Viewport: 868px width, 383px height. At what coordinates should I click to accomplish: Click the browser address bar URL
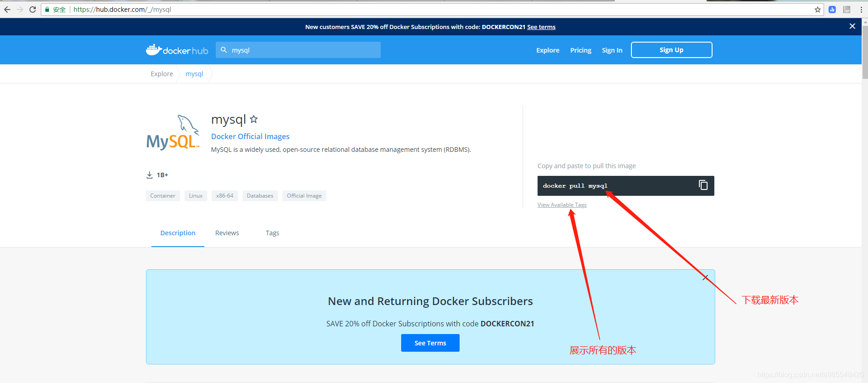(122, 10)
